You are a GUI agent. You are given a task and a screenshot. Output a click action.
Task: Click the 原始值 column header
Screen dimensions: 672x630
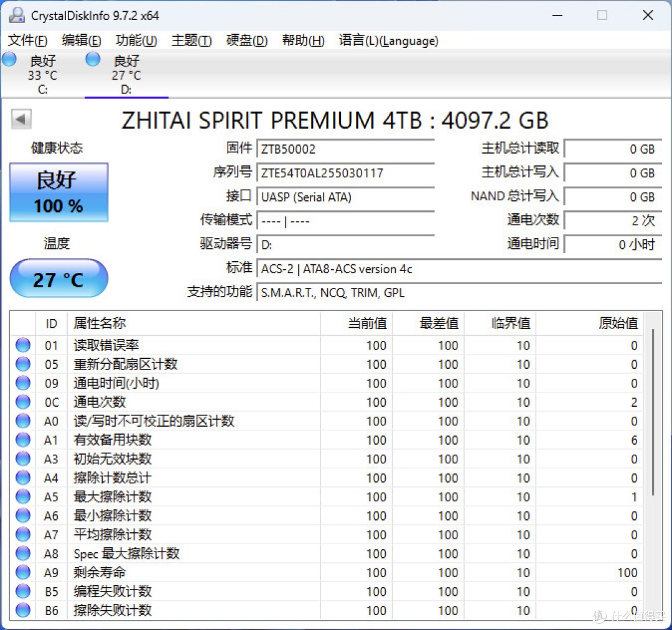(590, 323)
